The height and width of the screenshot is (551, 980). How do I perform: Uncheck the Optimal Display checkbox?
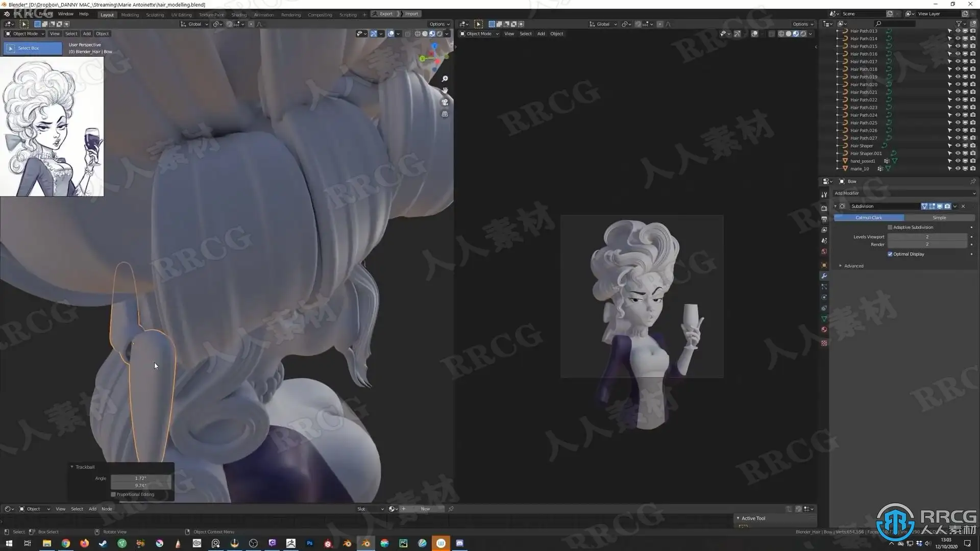(x=890, y=254)
